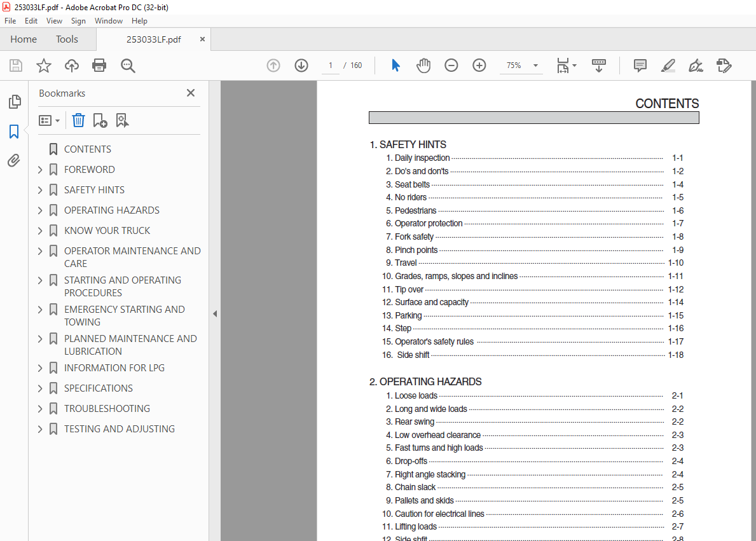The image size is (756, 541).
Task: Zoom out with the minus icon
Action: coord(451,65)
